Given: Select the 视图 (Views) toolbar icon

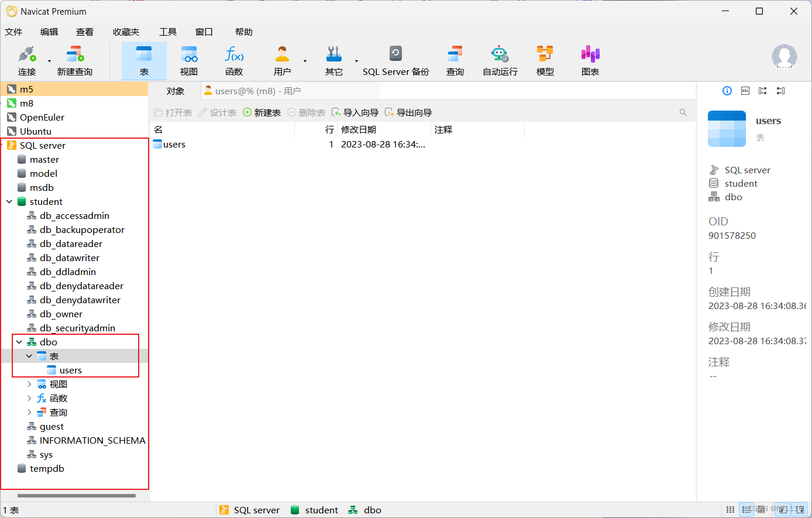Looking at the screenshot, I should pyautogui.click(x=188, y=59).
